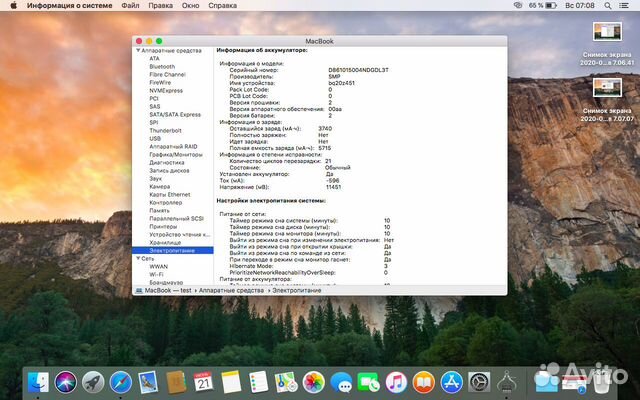Open Messages speech bubble icon in Dock
Image resolution: width=640 pixels, height=400 pixels.
(341, 383)
